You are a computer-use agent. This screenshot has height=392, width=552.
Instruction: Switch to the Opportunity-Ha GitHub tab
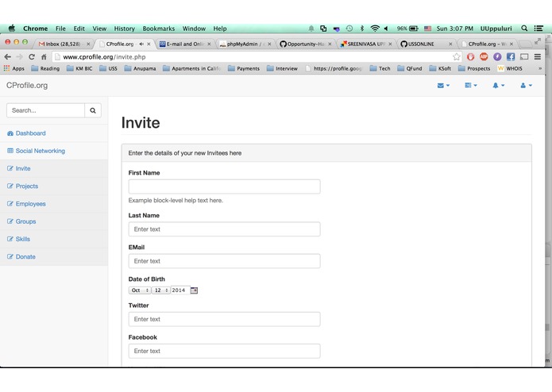tap(306, 44)
